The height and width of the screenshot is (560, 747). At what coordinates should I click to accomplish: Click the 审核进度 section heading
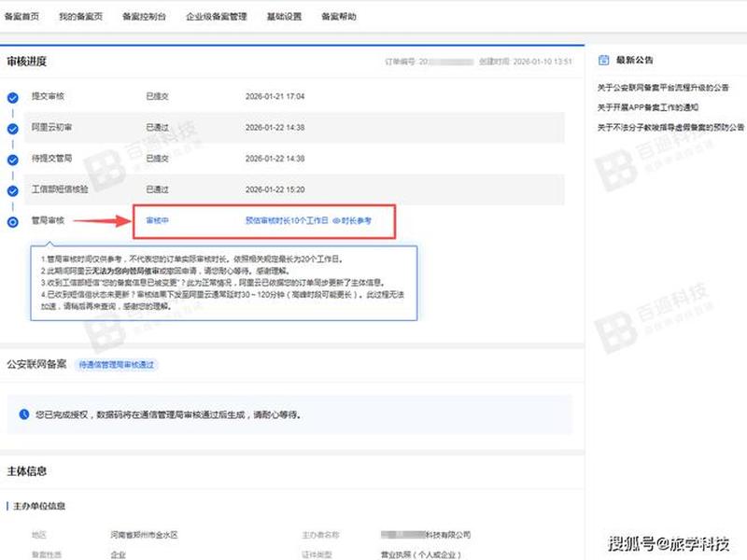pyautogui.click(x=27, y=62)
